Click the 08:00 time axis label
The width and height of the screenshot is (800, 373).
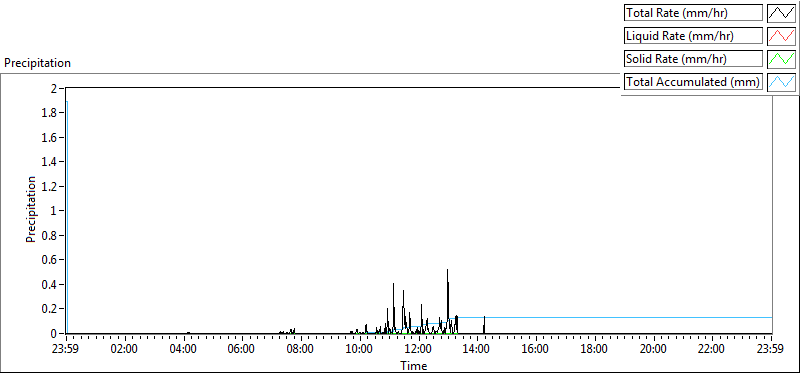301,350
